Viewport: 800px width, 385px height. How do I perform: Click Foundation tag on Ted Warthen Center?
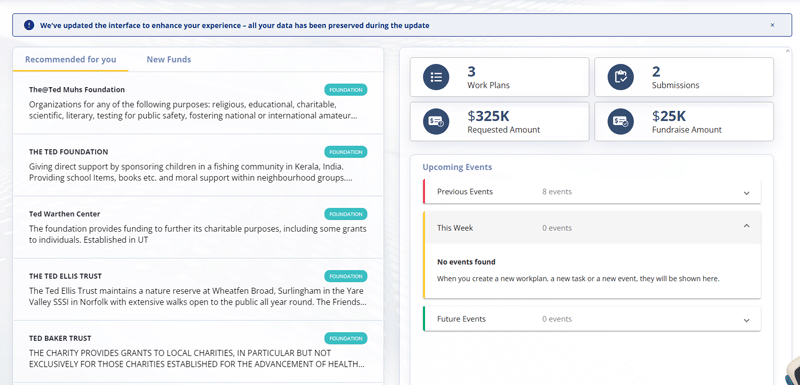[345, 214]
